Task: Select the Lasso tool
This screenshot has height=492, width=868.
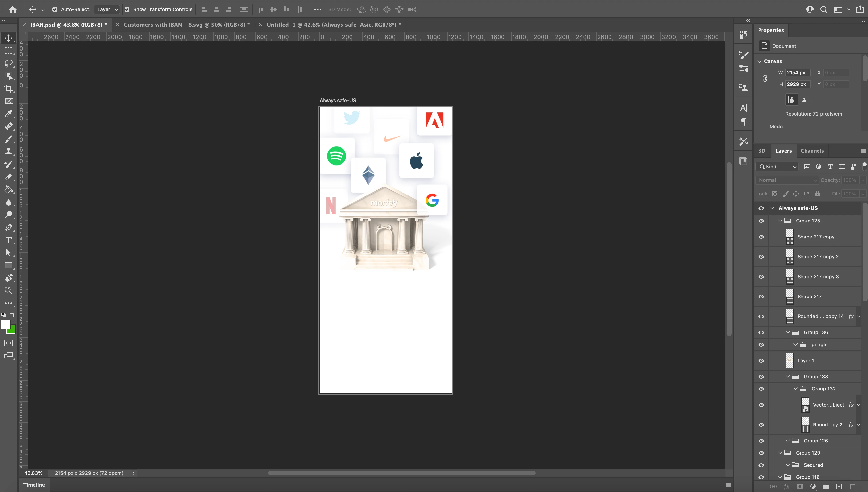Action: (x=8, y=63)
